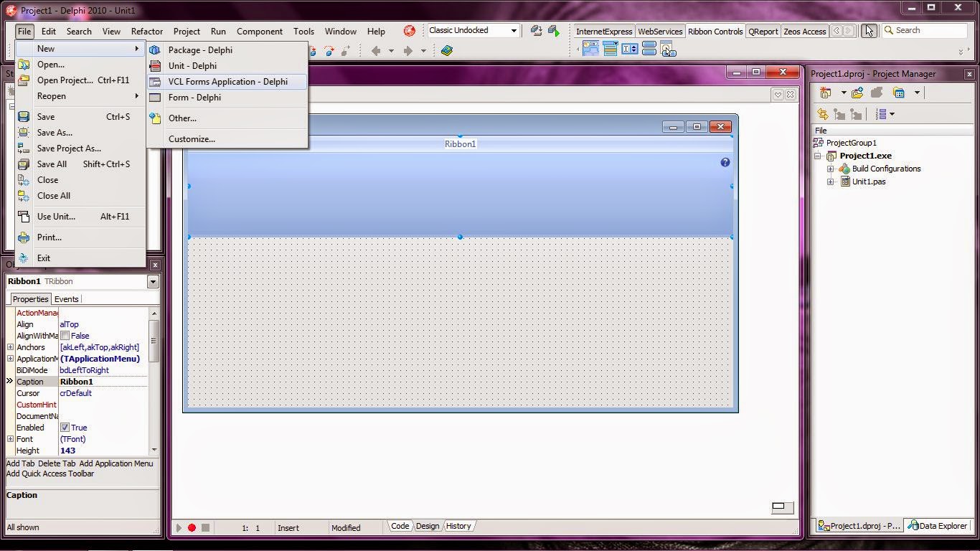Open the Ribbon1 TRibbon object selector dropdown

pyautogui.click(x=153, y=282)
